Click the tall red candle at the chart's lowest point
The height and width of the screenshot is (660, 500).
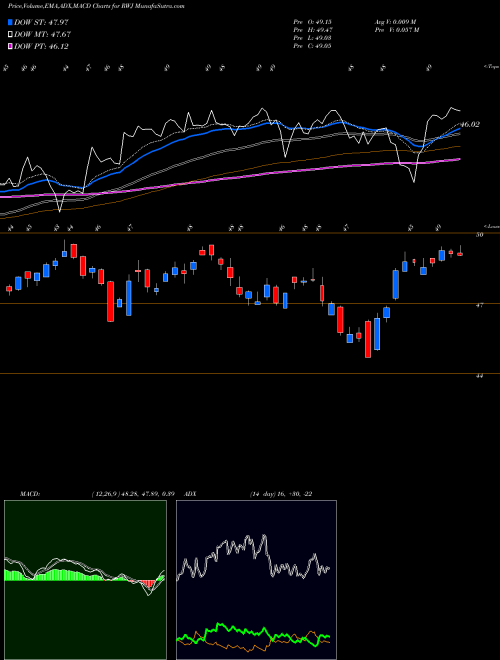[x=368, y=339]
